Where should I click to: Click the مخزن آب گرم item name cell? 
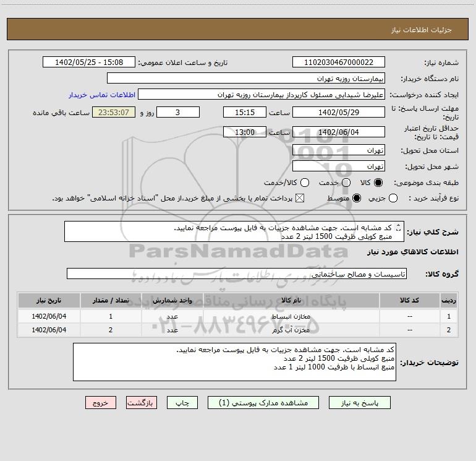click(x=291, y=330)
